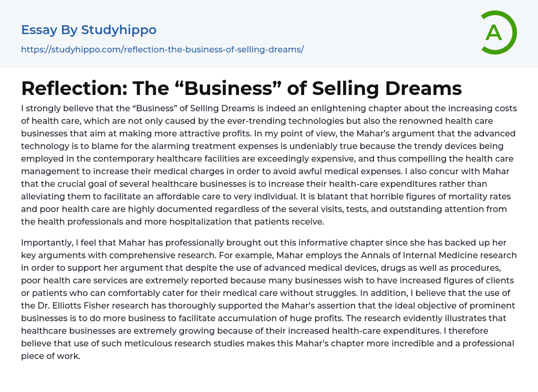Click the final words "piece of work."

(x=50, y=356)
